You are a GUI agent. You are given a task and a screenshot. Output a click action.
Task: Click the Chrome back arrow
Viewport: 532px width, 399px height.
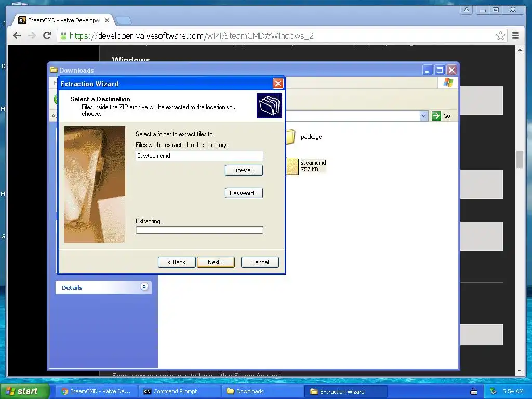17,36
